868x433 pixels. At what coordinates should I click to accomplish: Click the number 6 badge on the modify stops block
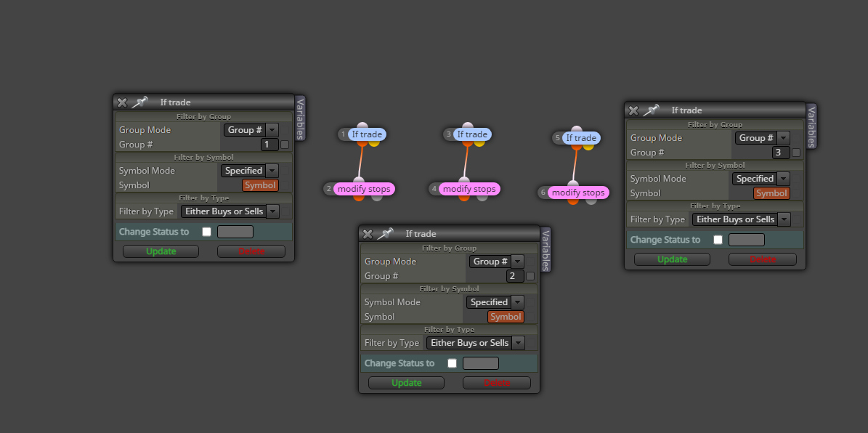[543, 193]
